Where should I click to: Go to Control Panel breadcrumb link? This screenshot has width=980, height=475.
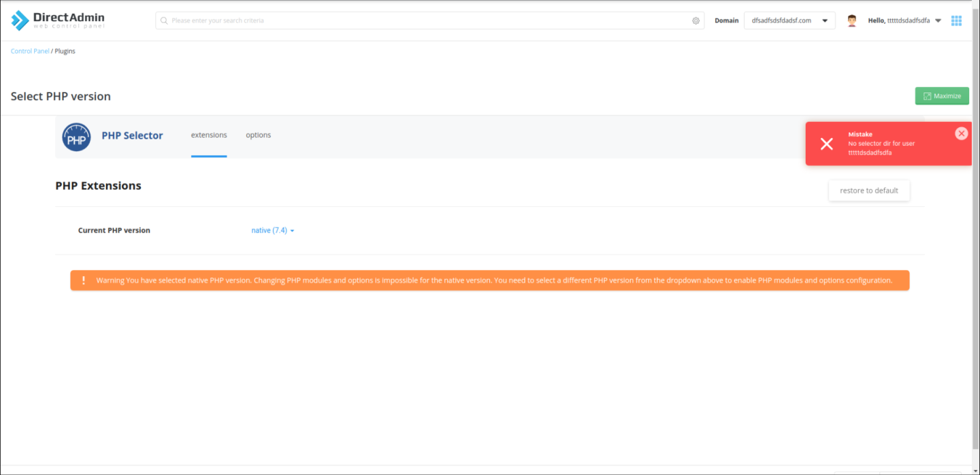pyautogui.click(x=30, y=51)
